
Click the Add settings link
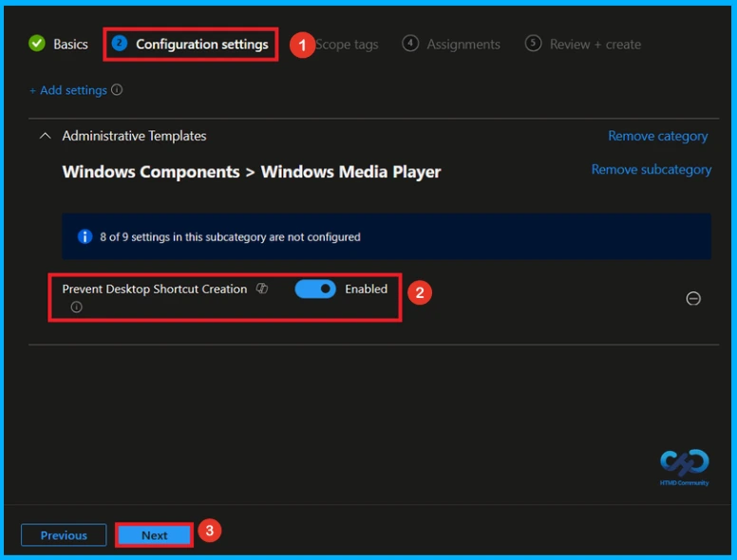pos(68,90)
